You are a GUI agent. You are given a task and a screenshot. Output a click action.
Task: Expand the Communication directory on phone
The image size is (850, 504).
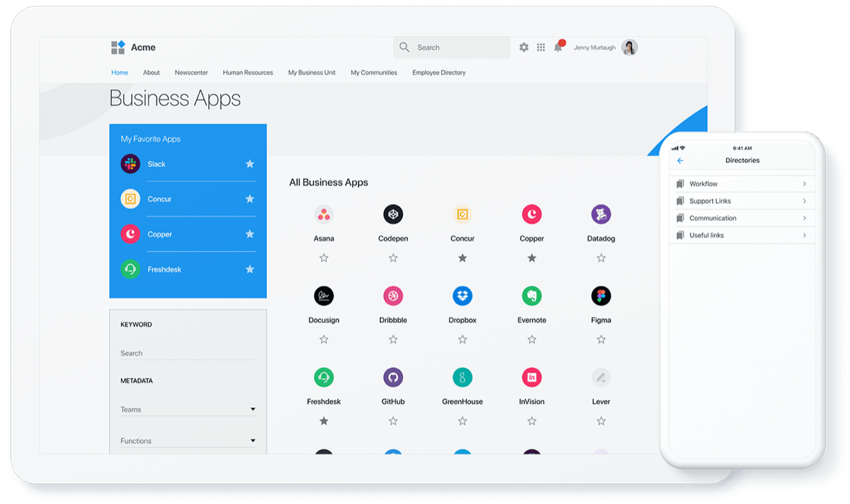(x=742, y=218)
